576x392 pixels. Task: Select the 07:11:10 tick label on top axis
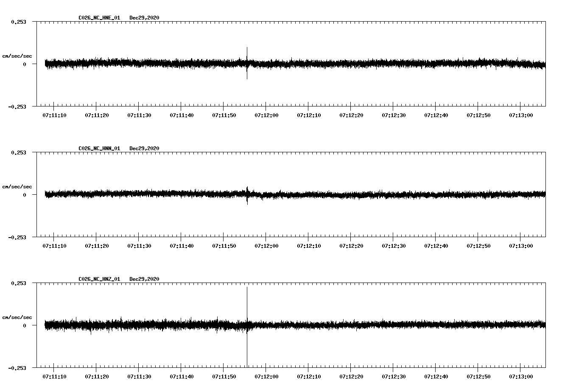click(53, 115)
